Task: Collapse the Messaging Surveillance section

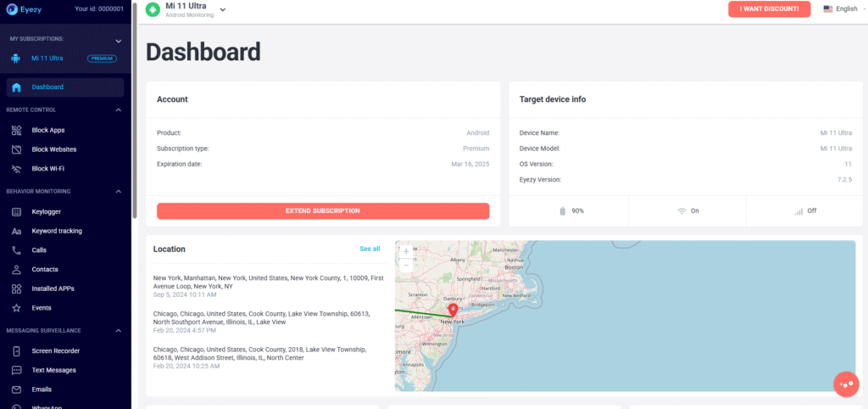Action: coord(118,330)
